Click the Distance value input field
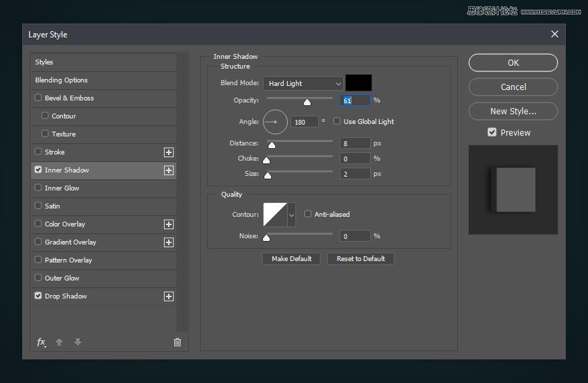 (354, 143)
